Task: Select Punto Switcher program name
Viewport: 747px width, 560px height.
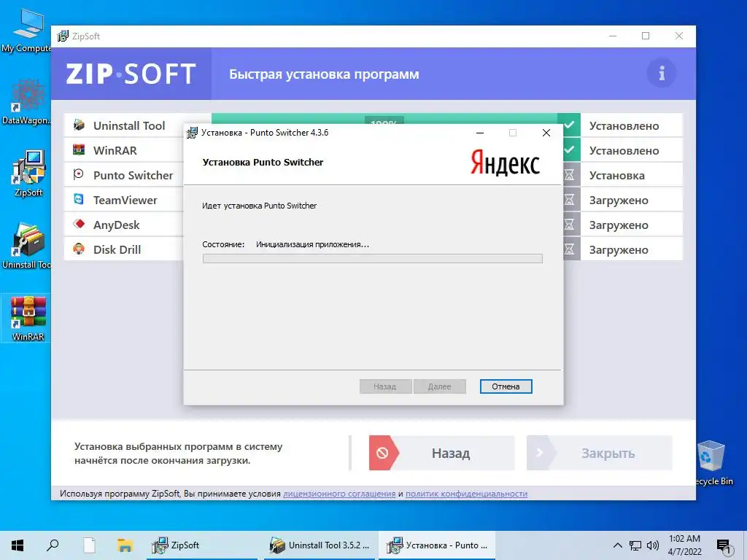Action: 133,175
